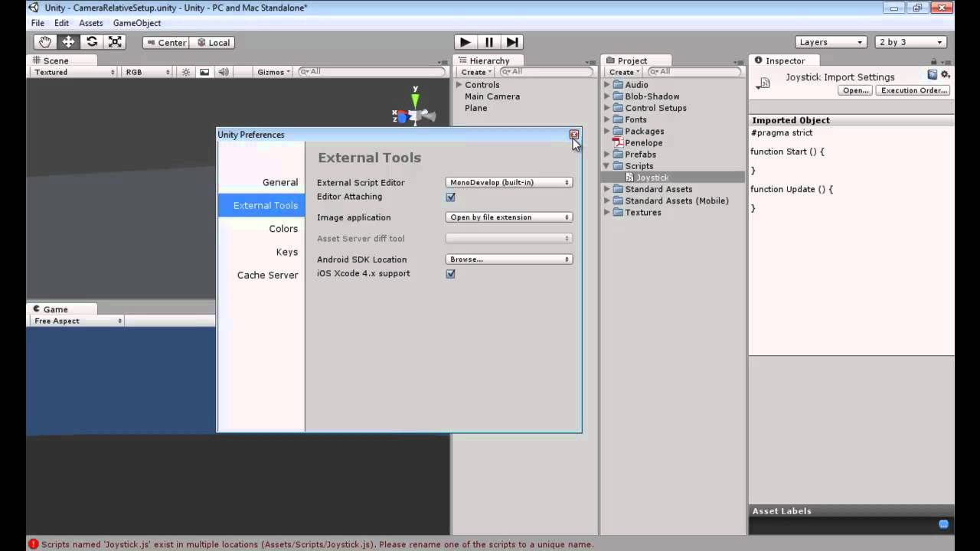Expand the Audio folder in Project
This screenshot has width=980, height=551.
pyautogui.click(x=607, y=85)
